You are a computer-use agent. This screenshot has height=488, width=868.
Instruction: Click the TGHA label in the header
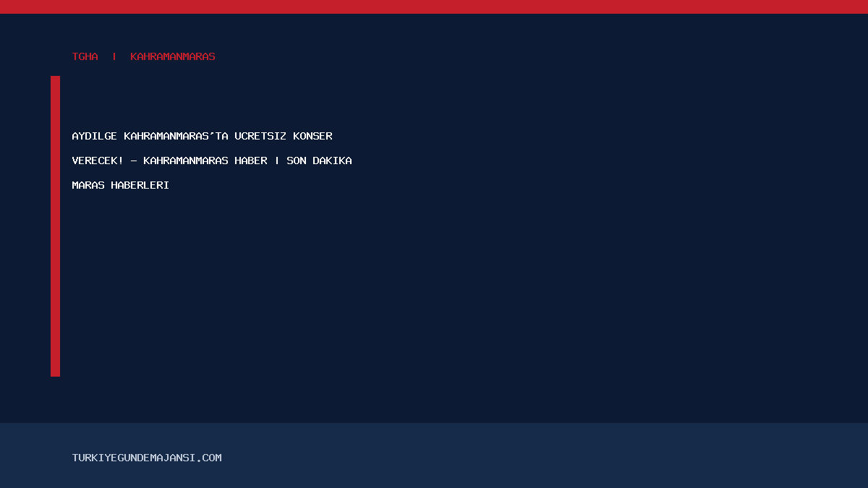click(85, 56)
